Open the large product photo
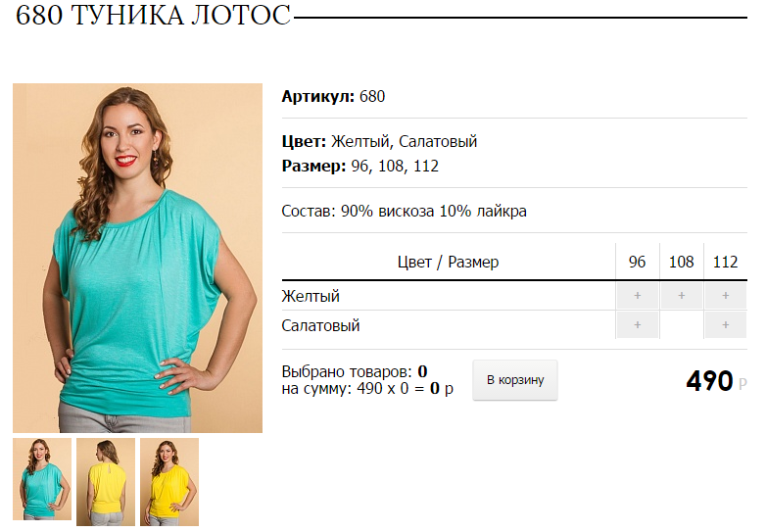The image size is (766, 532). coord(137,258)
